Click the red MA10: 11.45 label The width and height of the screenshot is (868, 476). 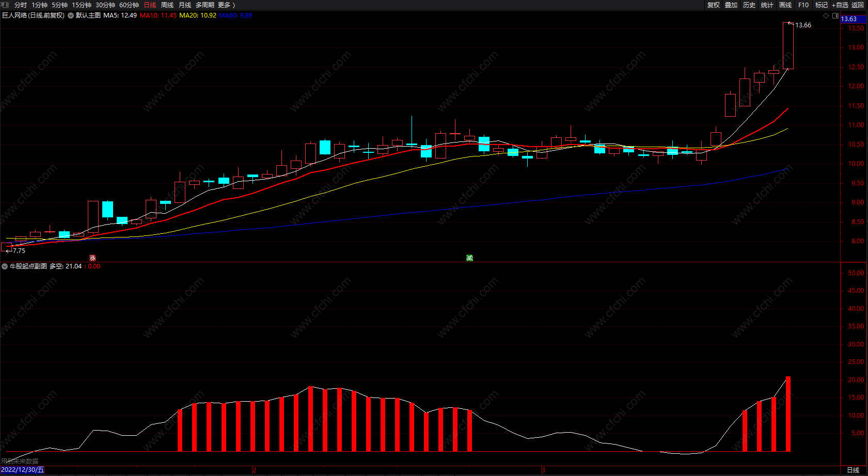[158, 15]
